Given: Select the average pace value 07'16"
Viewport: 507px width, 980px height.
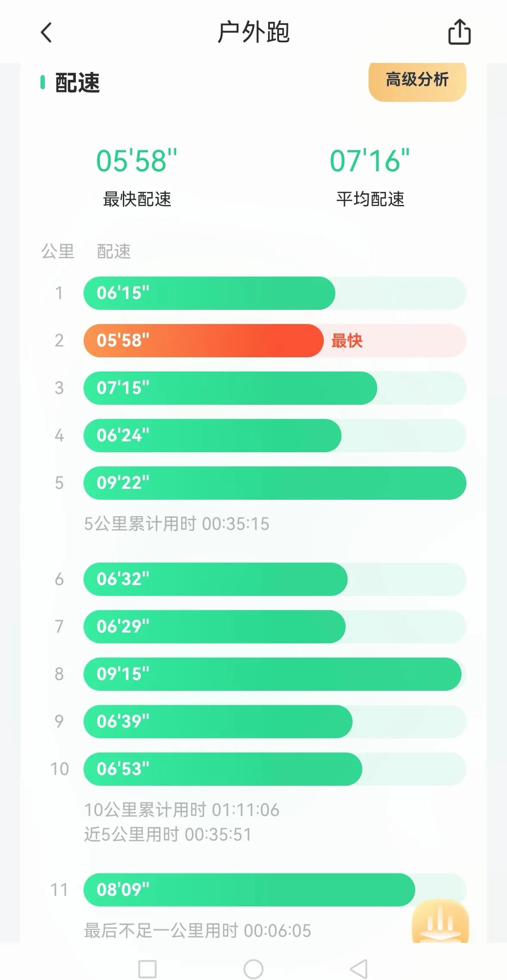Looking at the screenshot, I should [x=369, y=161].
